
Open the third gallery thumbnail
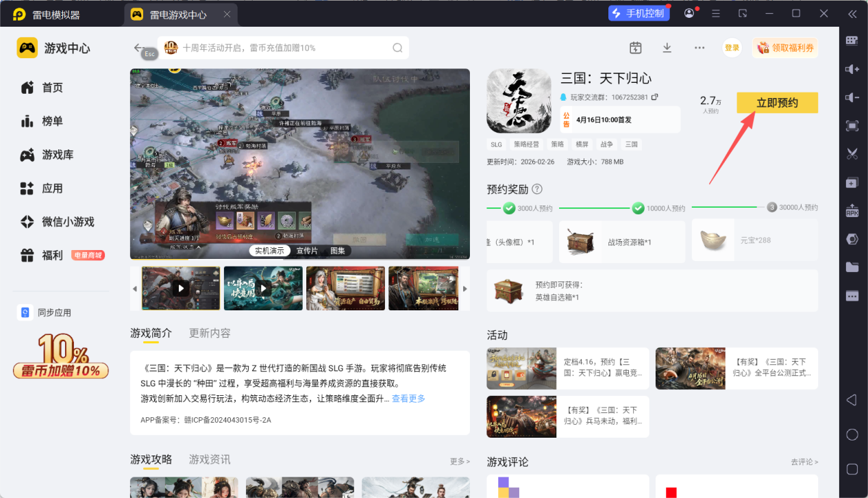[345, 288]
